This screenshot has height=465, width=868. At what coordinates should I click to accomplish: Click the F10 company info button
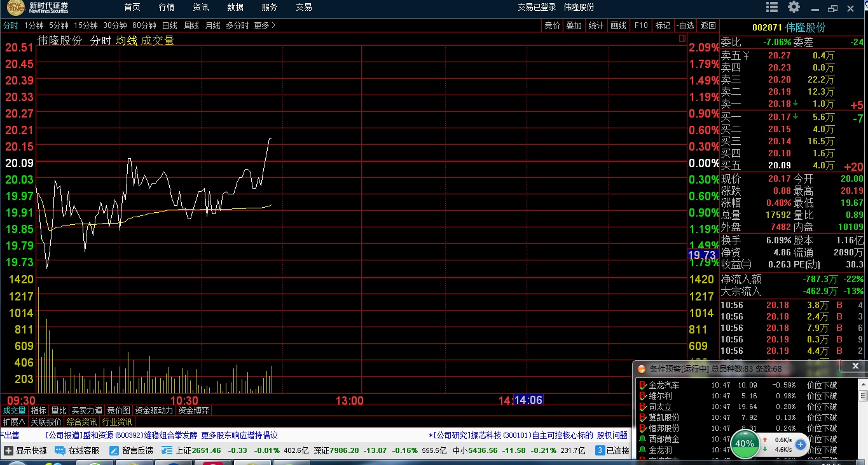pyautogui.click(x=640, y=26)
